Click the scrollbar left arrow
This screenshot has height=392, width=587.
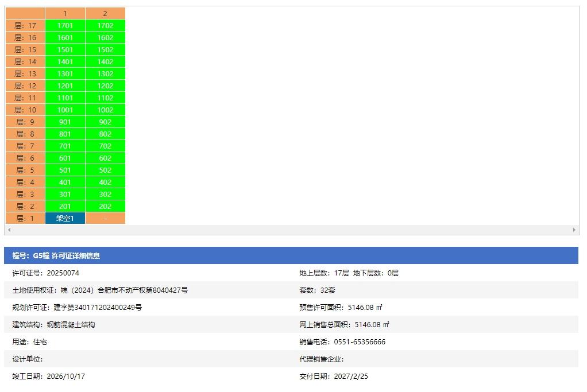click(x=9, y=230)
